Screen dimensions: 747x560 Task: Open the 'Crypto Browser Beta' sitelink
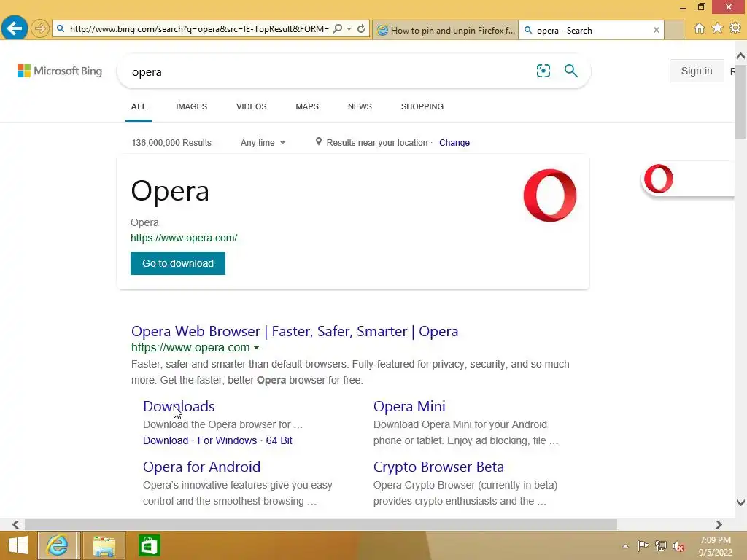click(x=438, y=467)
